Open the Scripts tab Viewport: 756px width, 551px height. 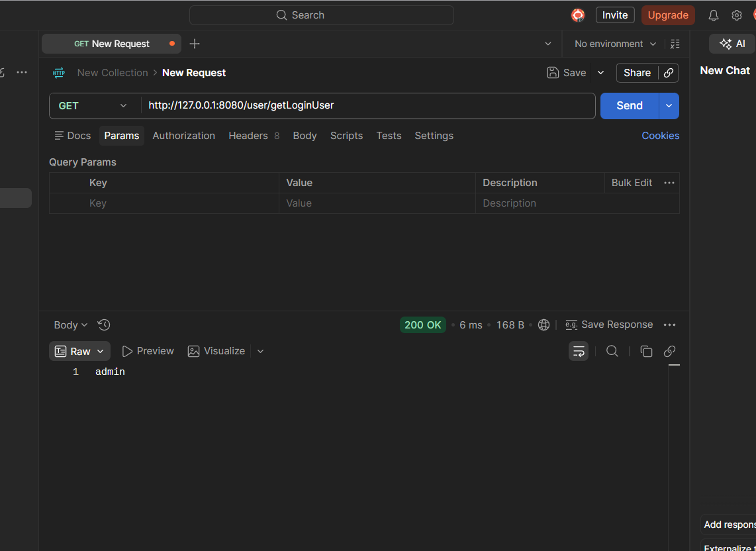click(x=346, y=136)
